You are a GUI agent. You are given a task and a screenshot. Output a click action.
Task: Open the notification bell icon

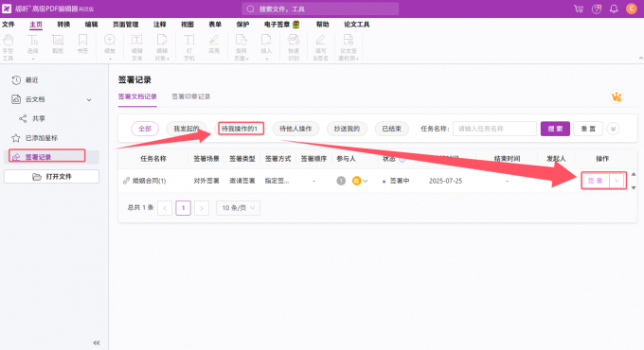[614, 9]
